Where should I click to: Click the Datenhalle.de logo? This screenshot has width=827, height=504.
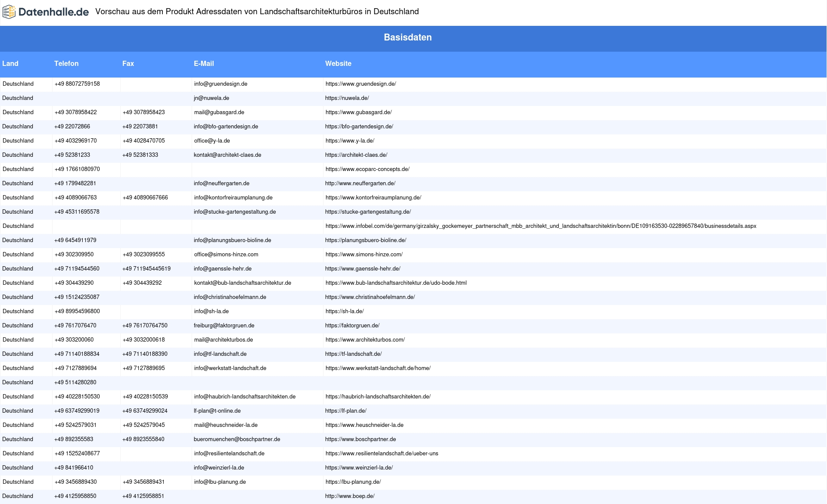(46, 12)
